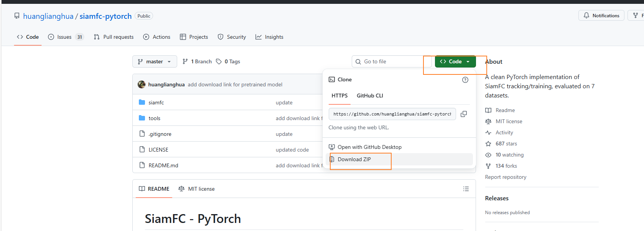Open the .gitignore file
644x231 pixels.
coord(160,134)
